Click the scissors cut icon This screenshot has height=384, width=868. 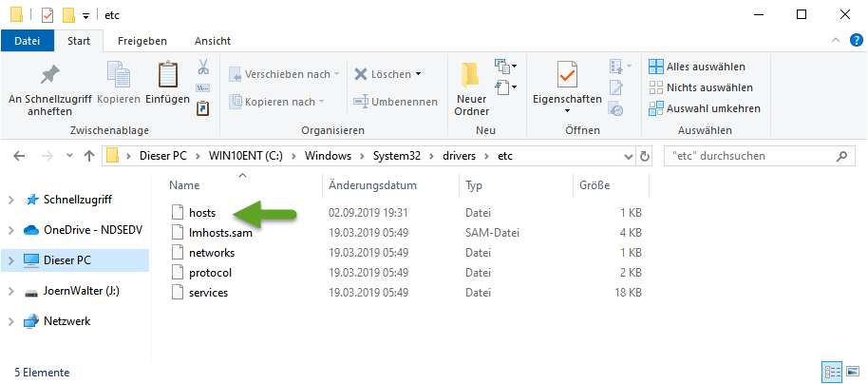tap(203, 67)
